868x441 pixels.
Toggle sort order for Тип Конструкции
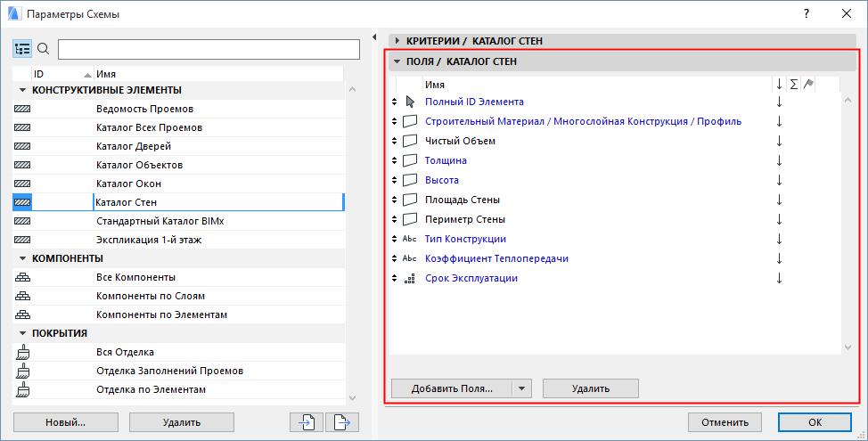click(780, 239)
